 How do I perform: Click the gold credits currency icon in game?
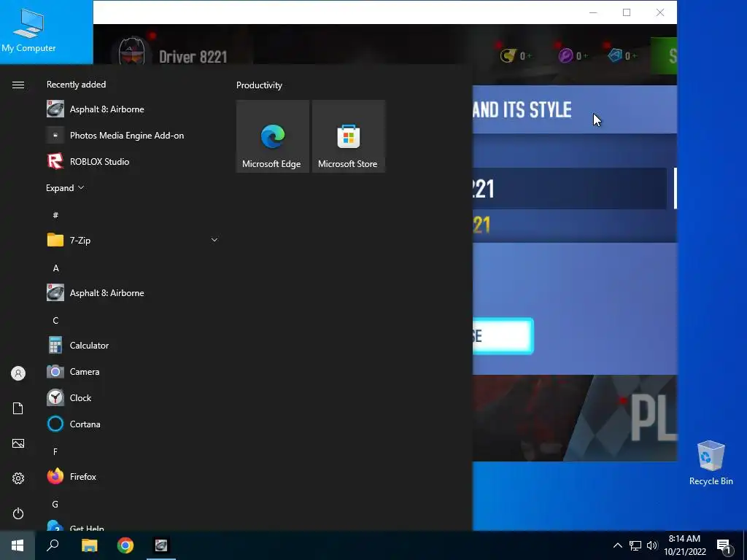tap(508, 55)
